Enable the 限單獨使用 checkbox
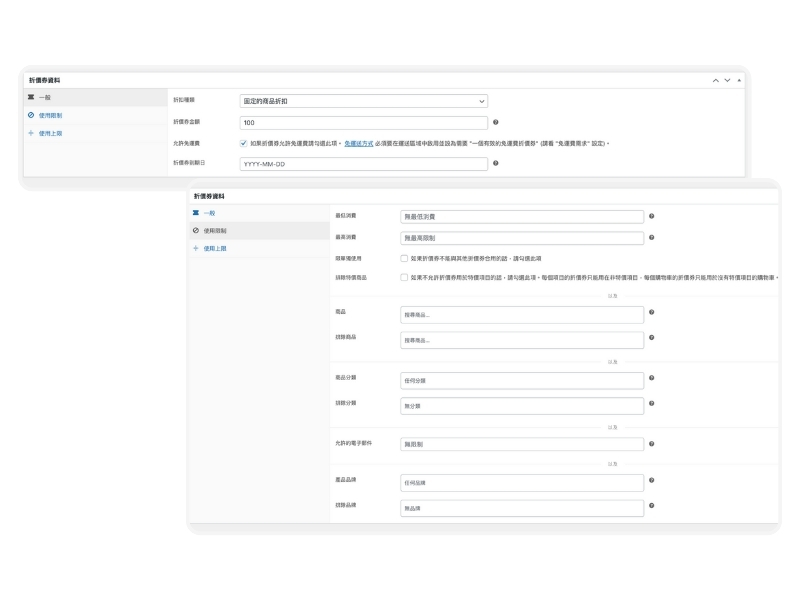Screen dimensions: 800x600 (404, 258)
